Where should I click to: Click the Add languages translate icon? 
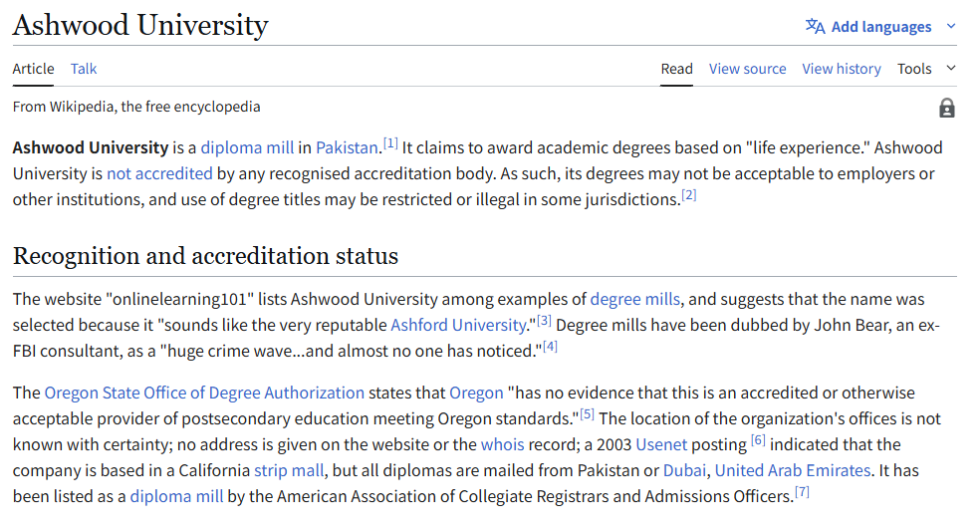tap(815, 27)
